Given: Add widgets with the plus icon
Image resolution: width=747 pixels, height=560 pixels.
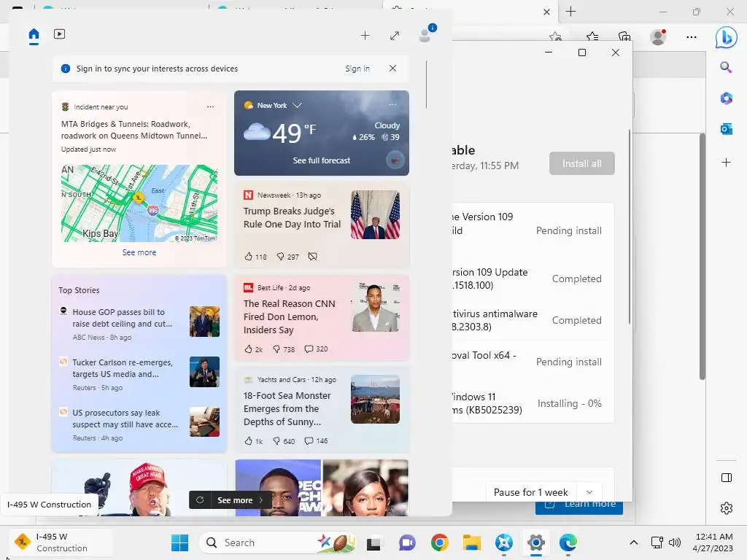Looking at the screenshot, I should pos(365,35).
